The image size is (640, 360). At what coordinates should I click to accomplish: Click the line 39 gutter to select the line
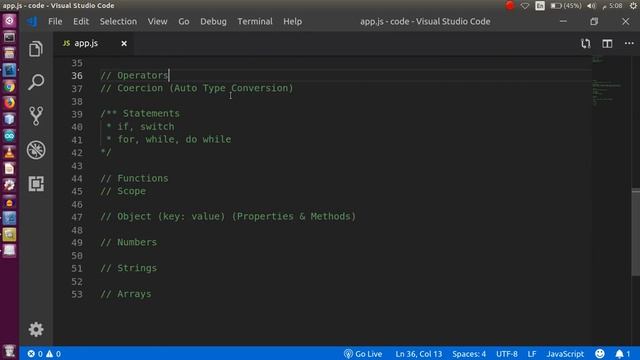[x=77, y=114]
